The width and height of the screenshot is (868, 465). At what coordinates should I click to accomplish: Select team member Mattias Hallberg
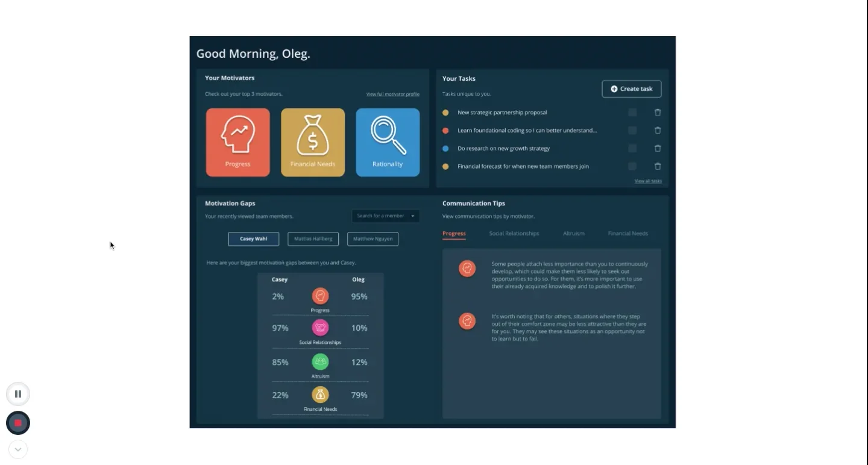tap(313, 239)
